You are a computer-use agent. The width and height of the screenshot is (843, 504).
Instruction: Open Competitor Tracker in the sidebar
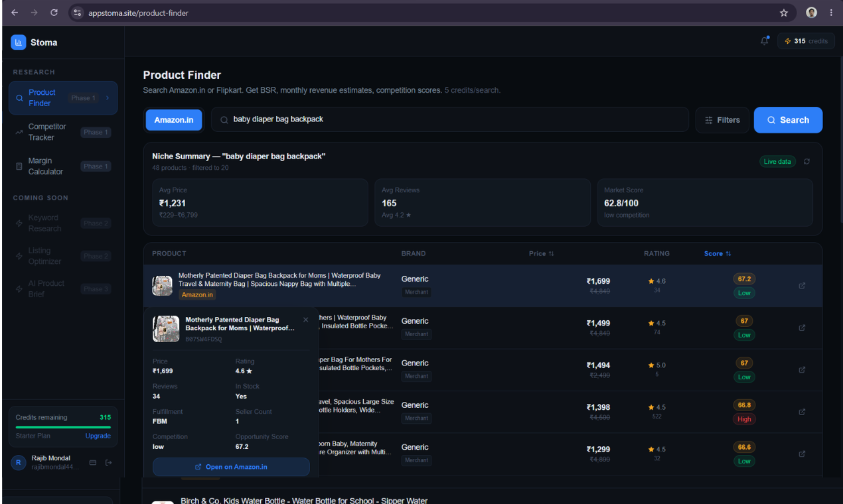tap(63, 132)
